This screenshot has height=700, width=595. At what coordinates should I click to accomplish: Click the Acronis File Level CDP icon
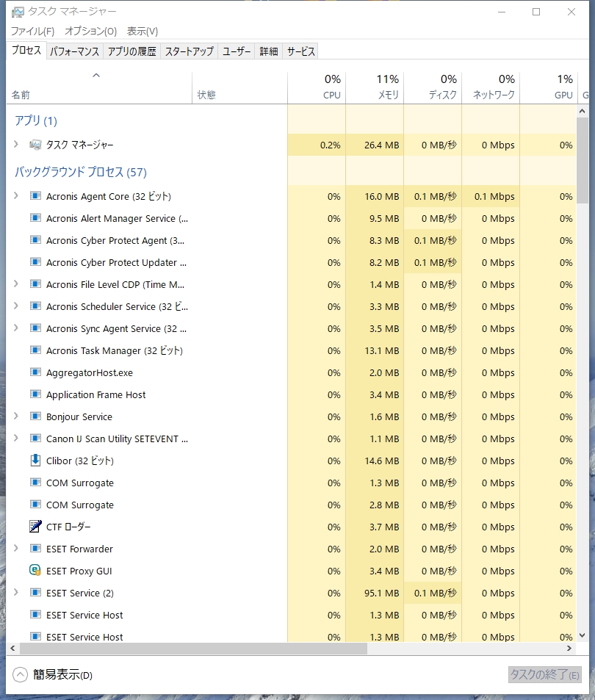pos(35,284)
